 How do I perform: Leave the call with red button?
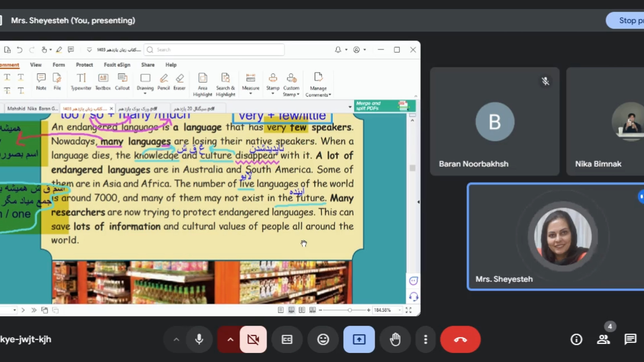point(460,340)
